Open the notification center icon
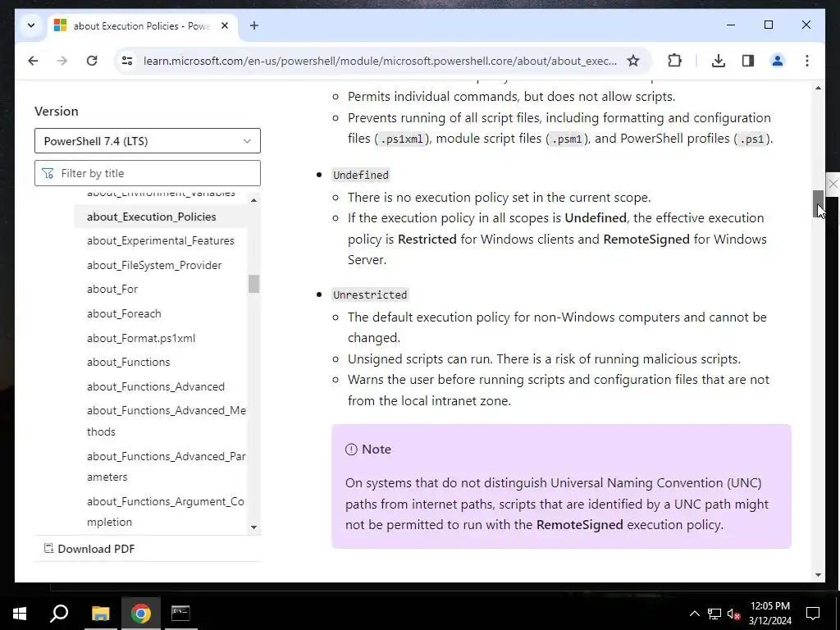840x630 pixels. (x=813, y=614)
